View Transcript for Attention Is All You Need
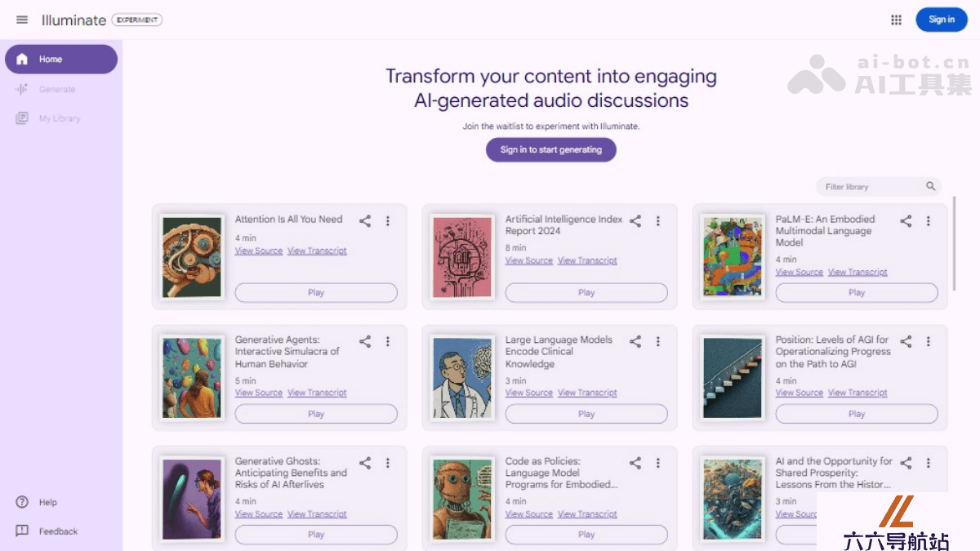The height and width of the screenshot is (551, 980). [317, 251]
